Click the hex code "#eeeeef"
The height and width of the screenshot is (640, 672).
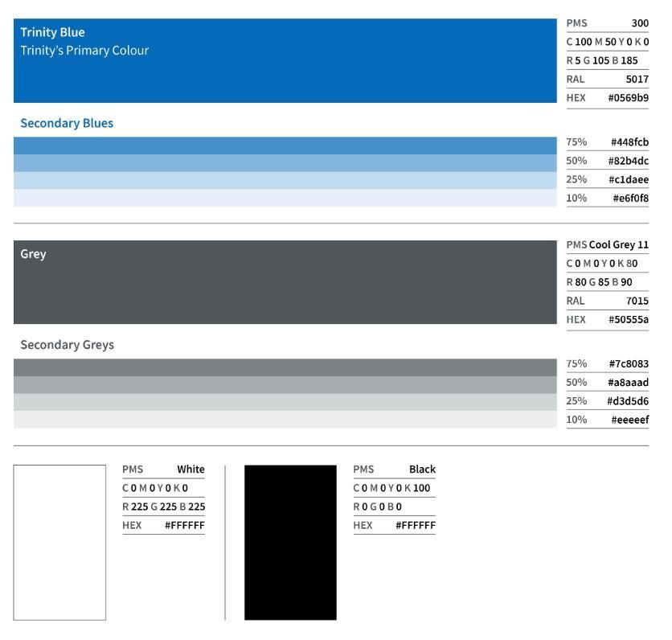pos(630,420)
